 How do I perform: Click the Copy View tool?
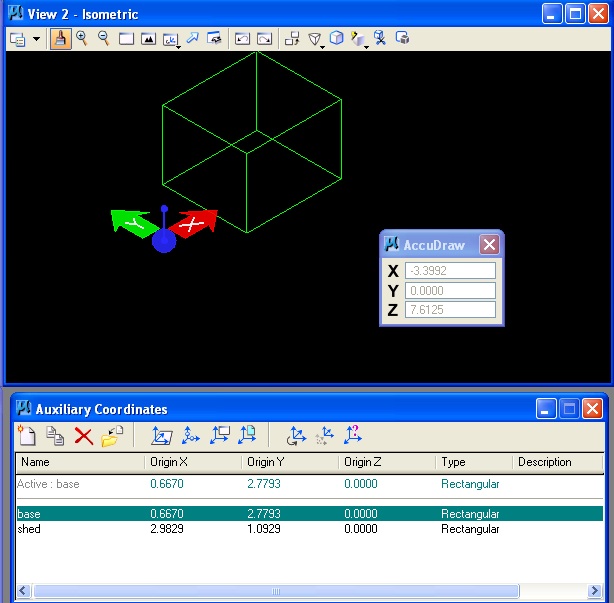click(292, 38)
